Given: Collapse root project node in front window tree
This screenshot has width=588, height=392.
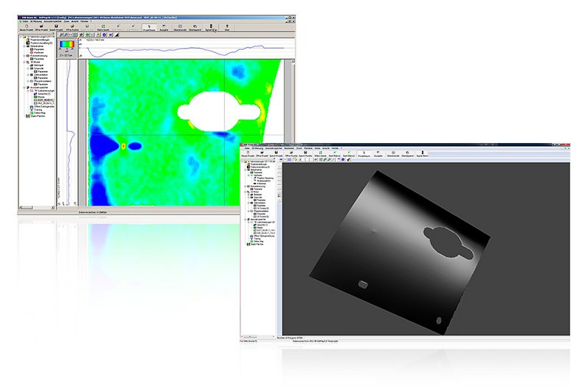Looking at the screenshot, I should (x=242, y=161).
